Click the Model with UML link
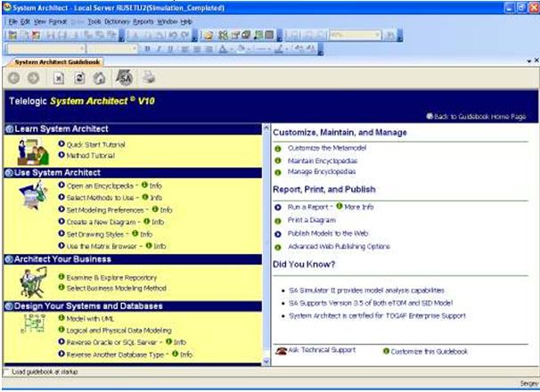This screenshot has height=392, width=540. [90, 319]
